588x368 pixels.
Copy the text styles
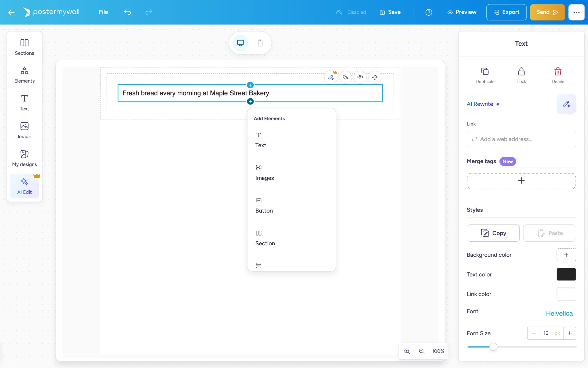click(493, 233)
